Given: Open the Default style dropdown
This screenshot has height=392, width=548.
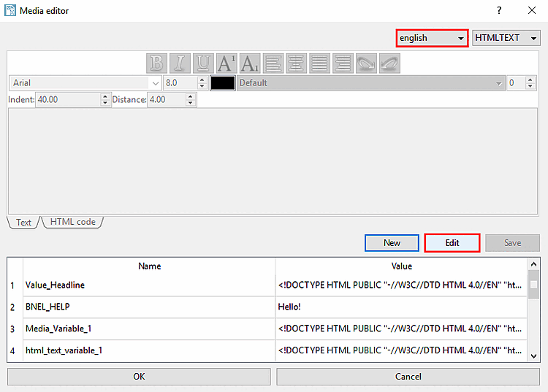Looking at the screenshot, I should [370, 83].
